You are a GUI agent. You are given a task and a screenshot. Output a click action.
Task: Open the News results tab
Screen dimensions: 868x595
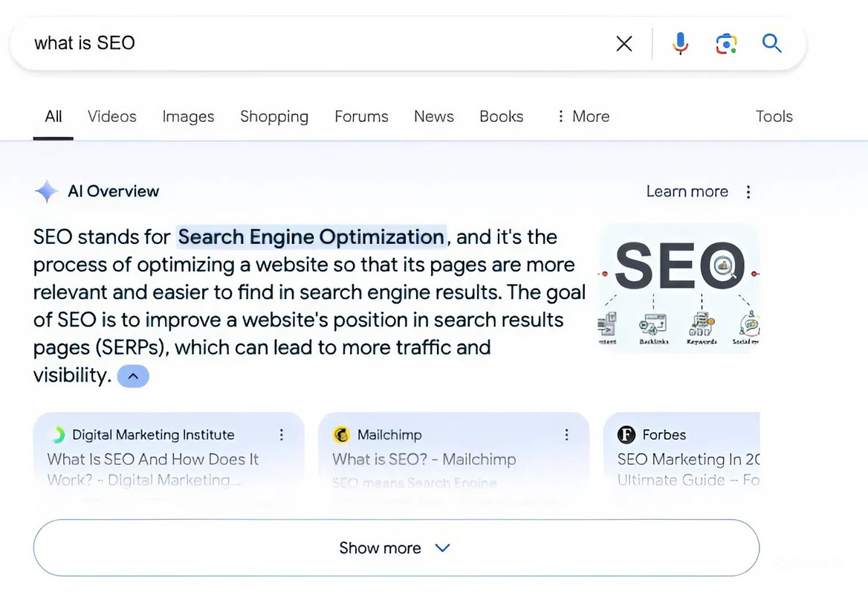tap(434, 117)
